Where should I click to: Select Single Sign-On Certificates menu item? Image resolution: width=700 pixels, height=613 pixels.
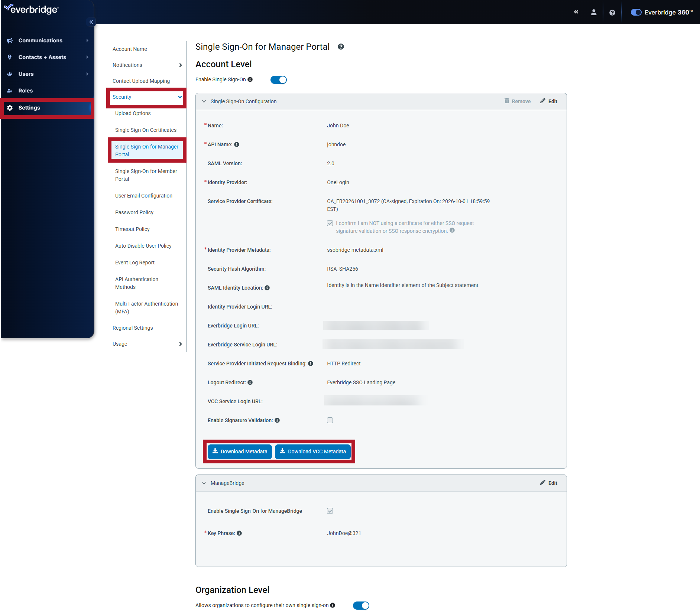146,130
